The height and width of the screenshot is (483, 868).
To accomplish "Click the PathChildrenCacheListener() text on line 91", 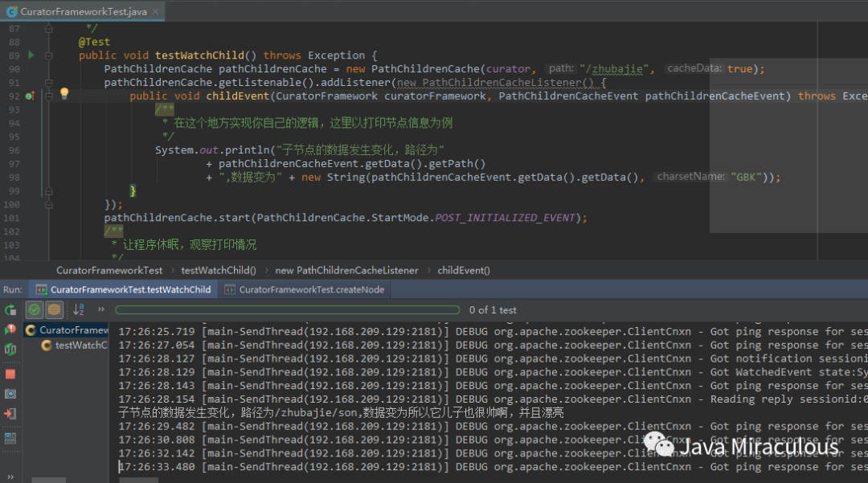I will (508, 83).
